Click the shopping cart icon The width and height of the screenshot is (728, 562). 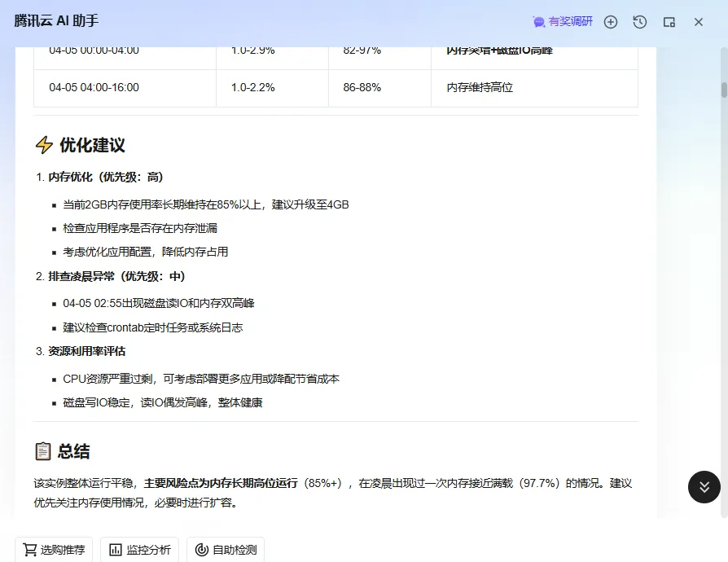click(x=29, y=550)
